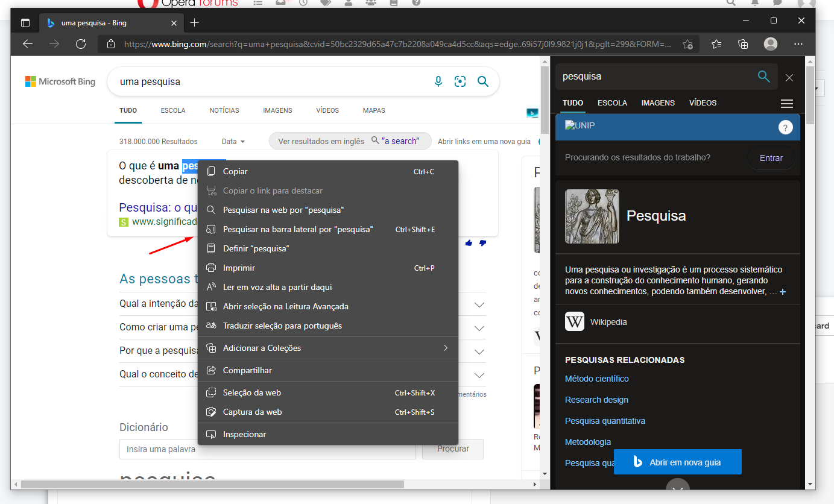Choose 'Seleção da web' entry
This screenshot has width=834, height=504.
(x=328, y=392)
